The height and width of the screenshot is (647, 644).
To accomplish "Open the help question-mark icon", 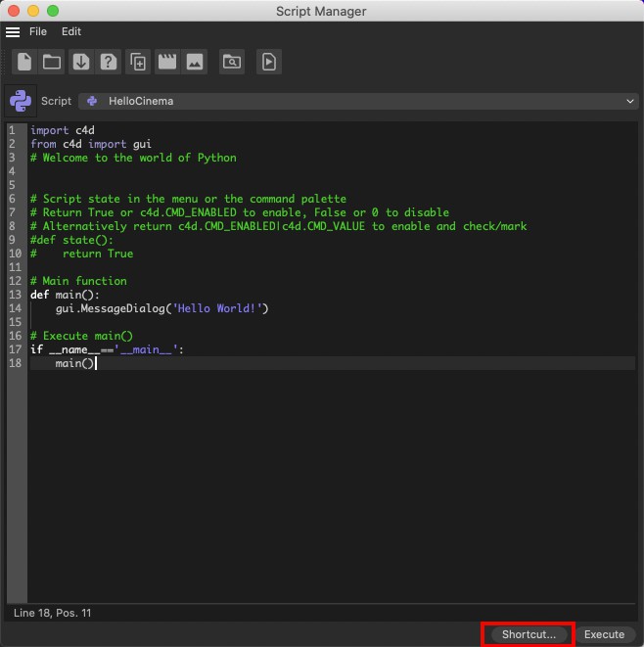I will click(108, 62).
